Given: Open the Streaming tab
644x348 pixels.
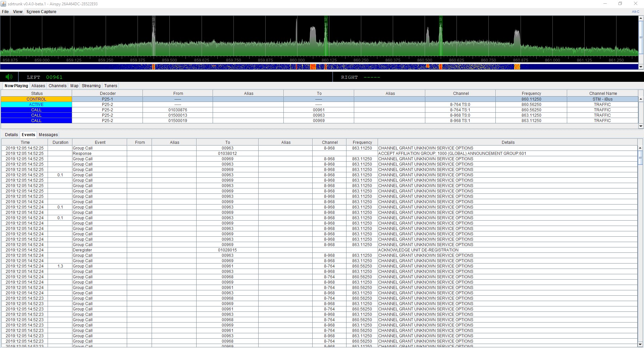Looking at the screenshot, I should point(91,86).
